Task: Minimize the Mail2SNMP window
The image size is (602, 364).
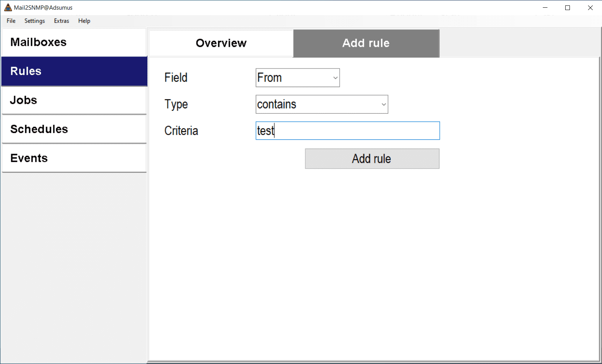Action: 545,8
